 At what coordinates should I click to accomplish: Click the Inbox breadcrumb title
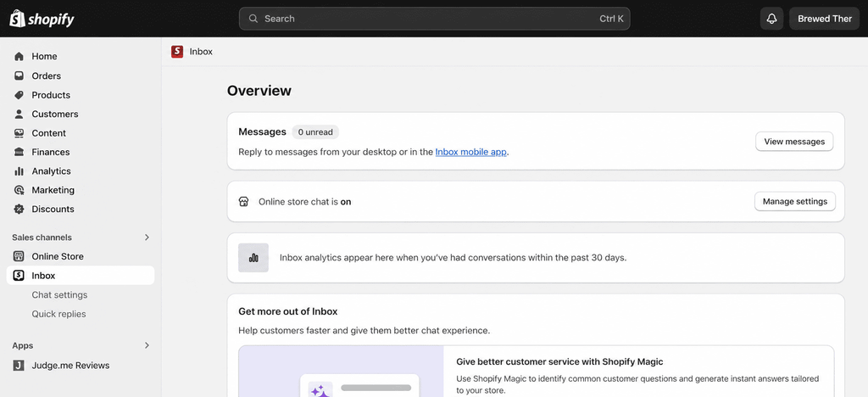click(x=201, y=52)
